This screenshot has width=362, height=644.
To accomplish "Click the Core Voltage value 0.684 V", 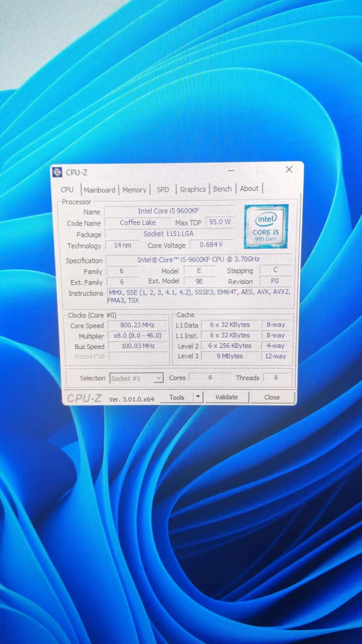I will click(x=211, y=245).
